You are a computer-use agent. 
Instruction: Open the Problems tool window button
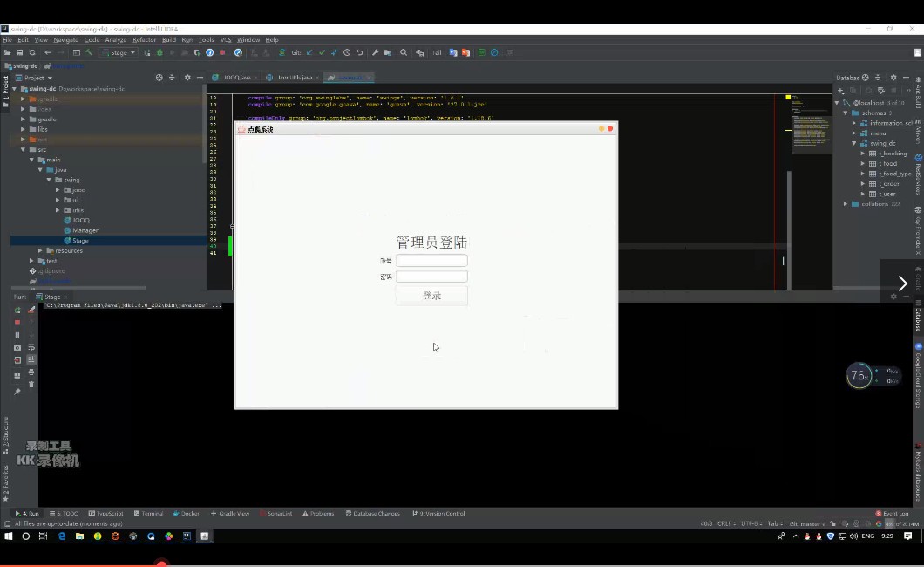pyautogui.click(x=318, y=514)
